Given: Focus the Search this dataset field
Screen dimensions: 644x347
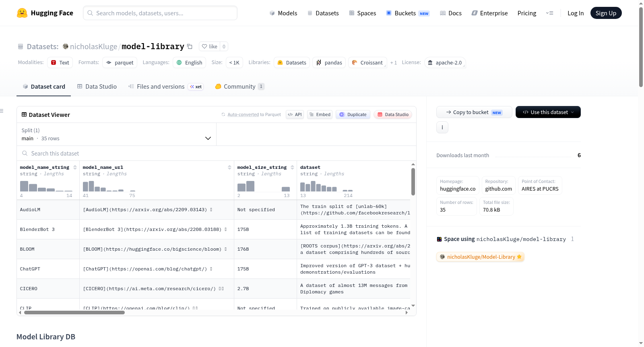Looking at the screenshot, I should pos(217,154).
